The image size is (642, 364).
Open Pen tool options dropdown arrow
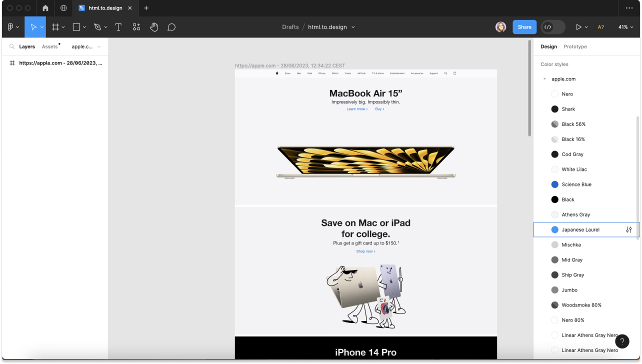(105, 27)
